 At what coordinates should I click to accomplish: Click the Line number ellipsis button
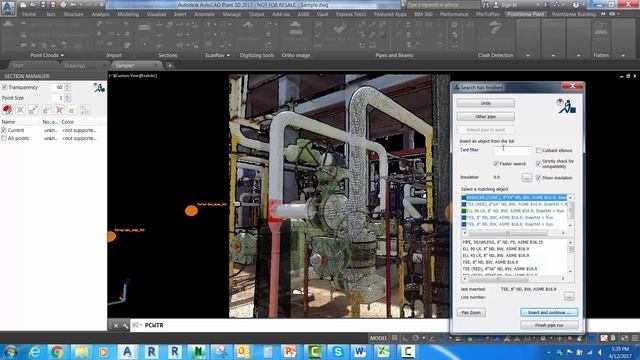(x=569, y=296)
